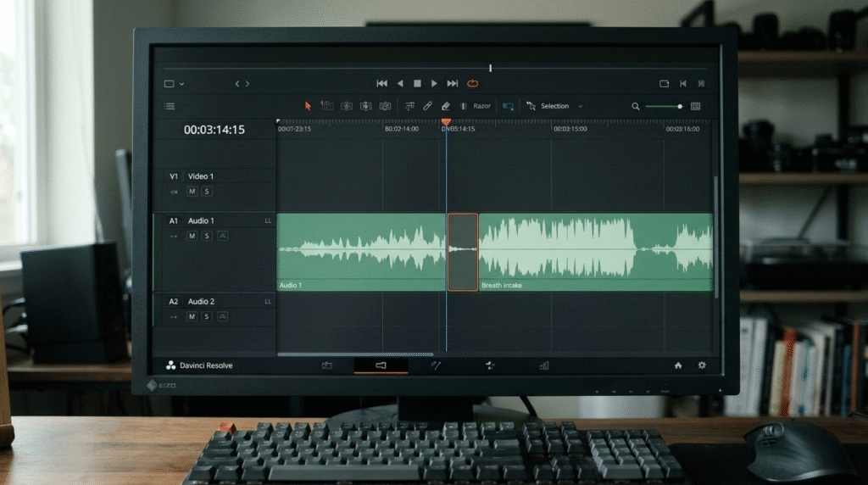Click the third clip edit icon in the toolbar
The image size is (868, 485).
click(x=366, y=106)
